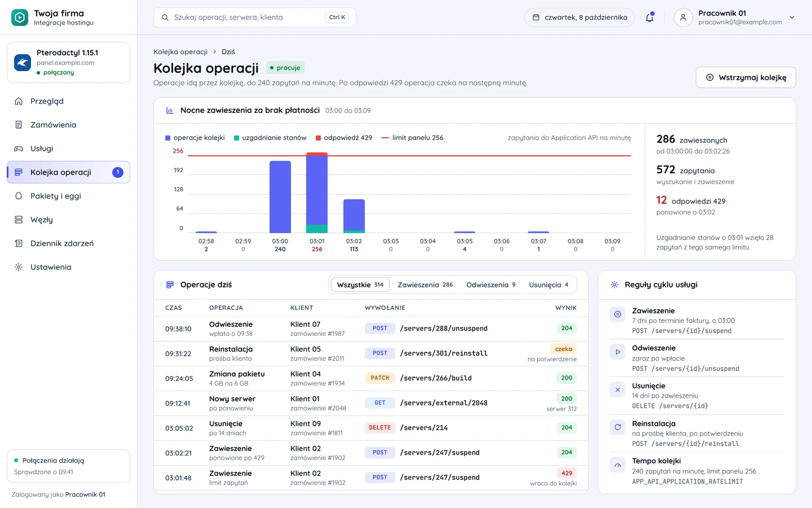This screenshot has width=812, height=508.
Task: Click the pracuje status badge
Action: click(x=285, y=68)
